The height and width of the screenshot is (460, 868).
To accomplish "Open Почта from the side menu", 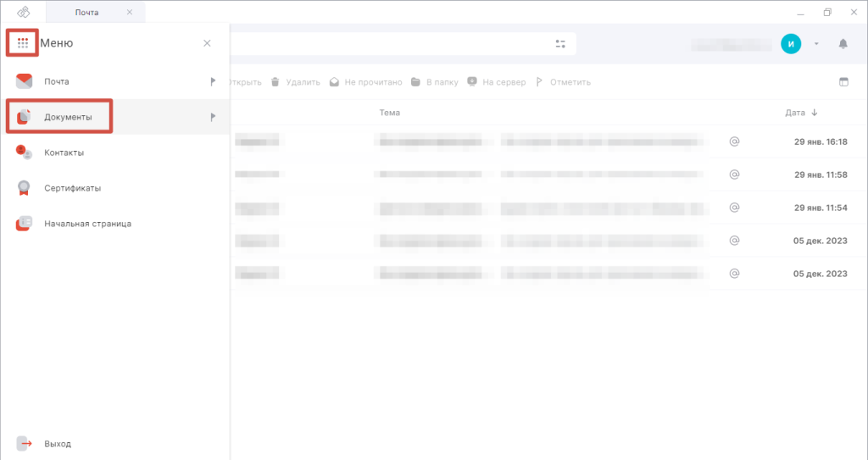I will 57,81.
